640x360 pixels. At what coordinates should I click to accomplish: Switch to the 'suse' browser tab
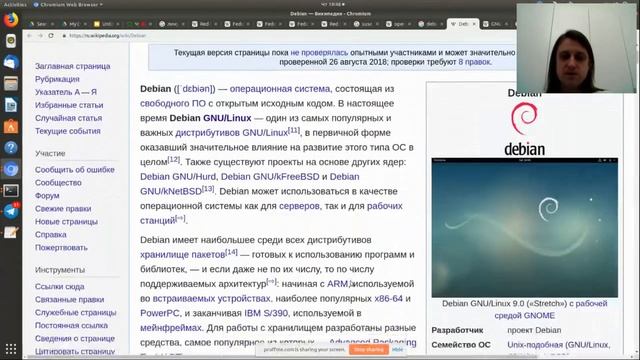pyautogui.click(x=366, y=24)
